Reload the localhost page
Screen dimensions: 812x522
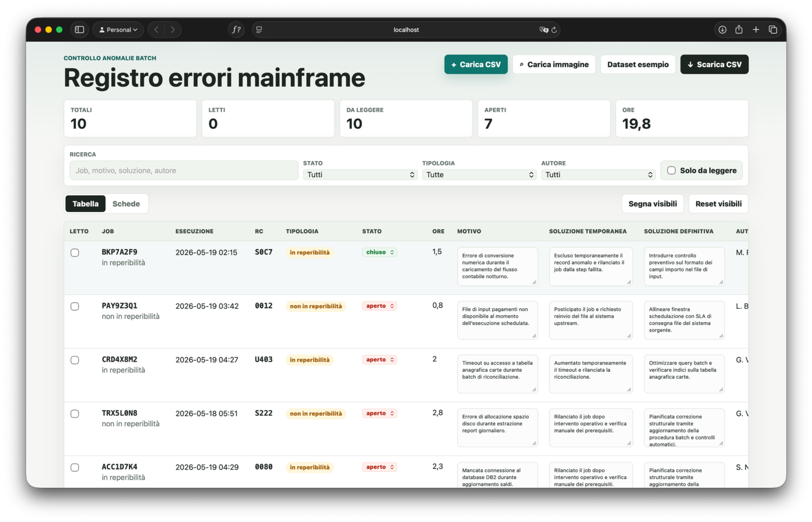[554, 30]
